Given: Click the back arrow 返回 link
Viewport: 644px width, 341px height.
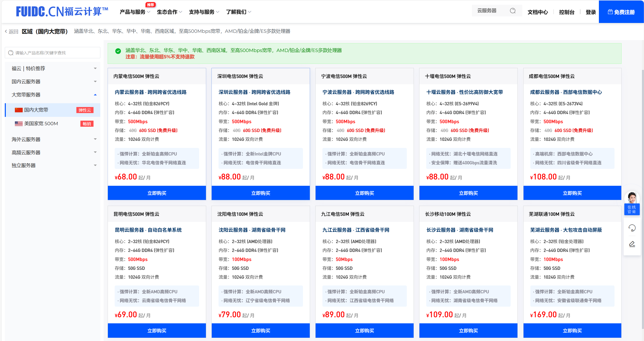Looking at the screenshot, I should pyautogui.click(x=11, y=32).
